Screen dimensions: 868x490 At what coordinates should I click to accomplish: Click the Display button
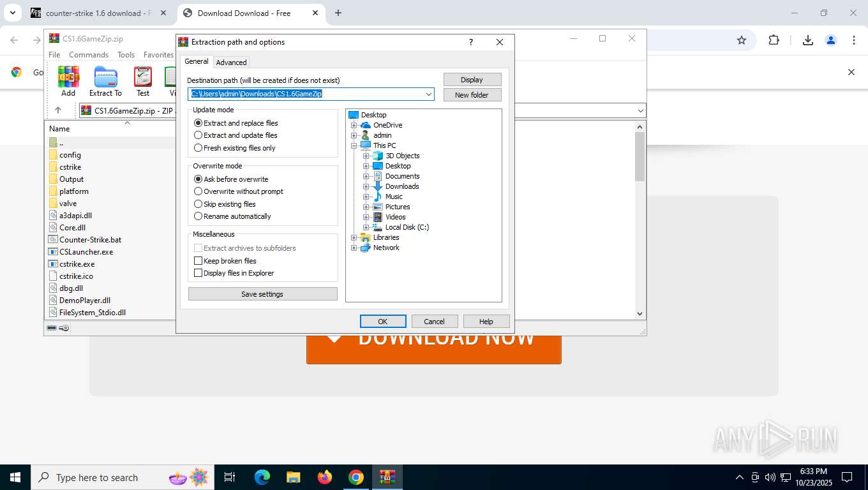pyautogui.click(x=472, y=80)
